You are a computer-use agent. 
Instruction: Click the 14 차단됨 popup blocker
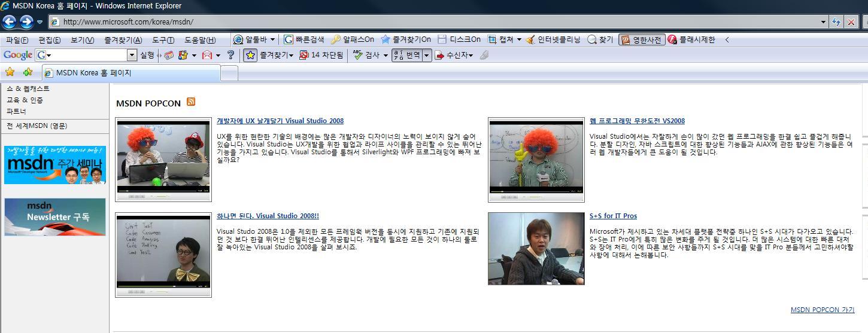[321, 55]
